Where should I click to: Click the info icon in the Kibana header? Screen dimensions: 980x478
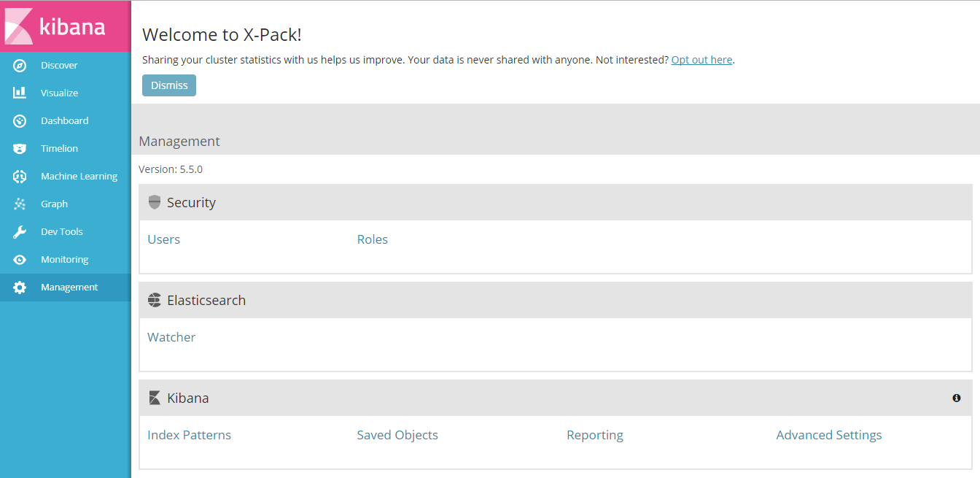[x=957, y=398]
